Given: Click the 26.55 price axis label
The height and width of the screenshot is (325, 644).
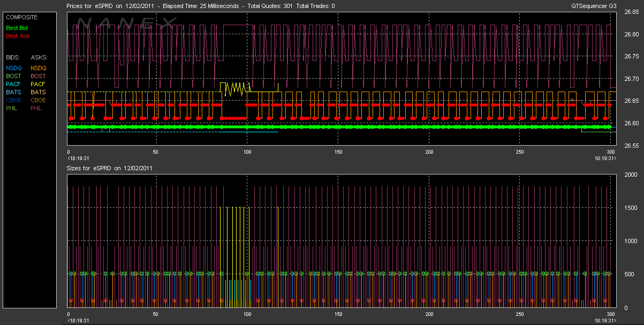Looking at the screenshot, I should (x=632, y=146).
